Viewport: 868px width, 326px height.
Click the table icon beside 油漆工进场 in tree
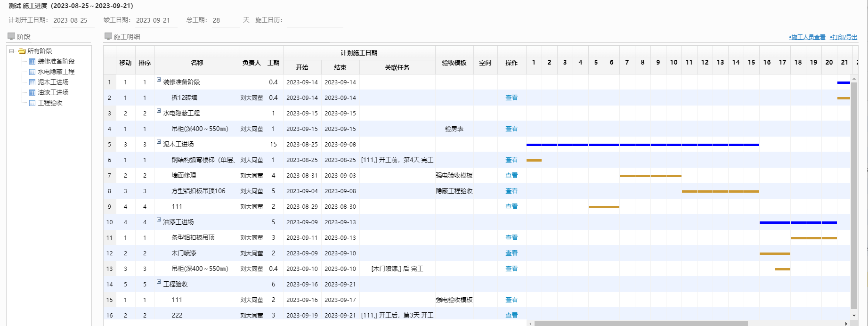click(x=32, y=92)
